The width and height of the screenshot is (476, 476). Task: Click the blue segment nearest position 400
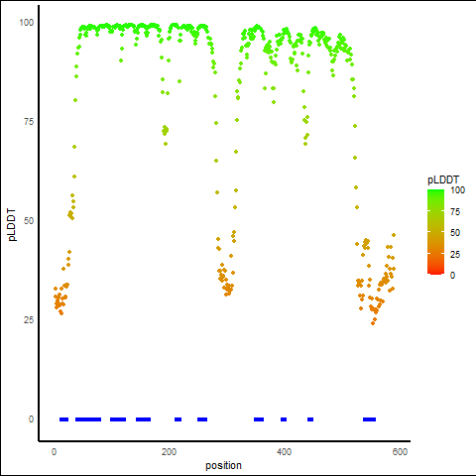pos(284,419)
